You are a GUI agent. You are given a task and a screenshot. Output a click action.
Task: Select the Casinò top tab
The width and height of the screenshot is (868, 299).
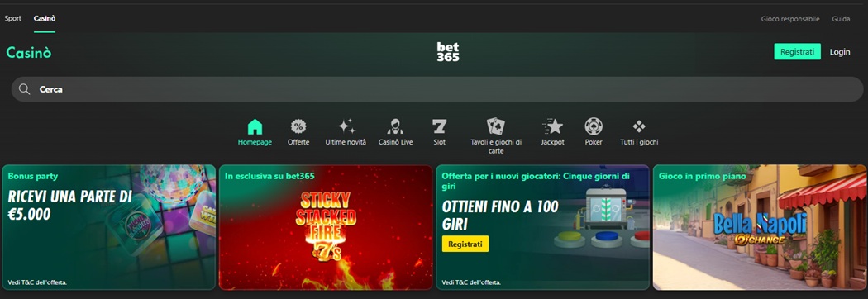(45, 18)
